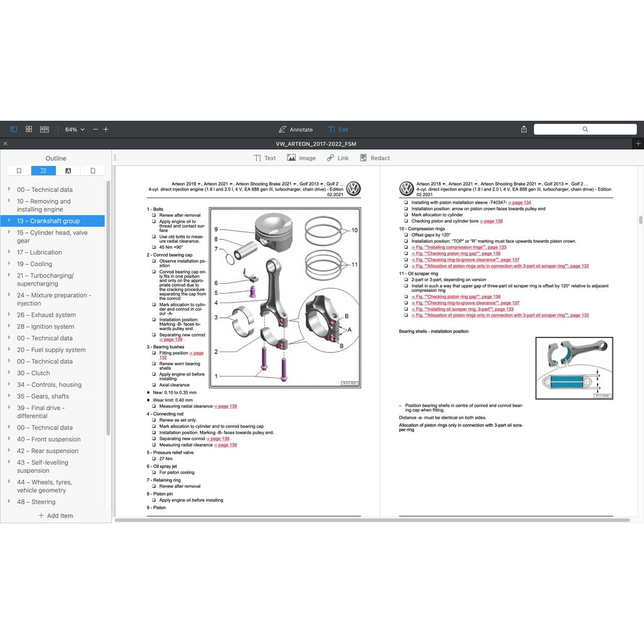This screenshot has width=644, height=644.
Task: Click Add Item in outline sidebar
Action: (x=55, y=516)
